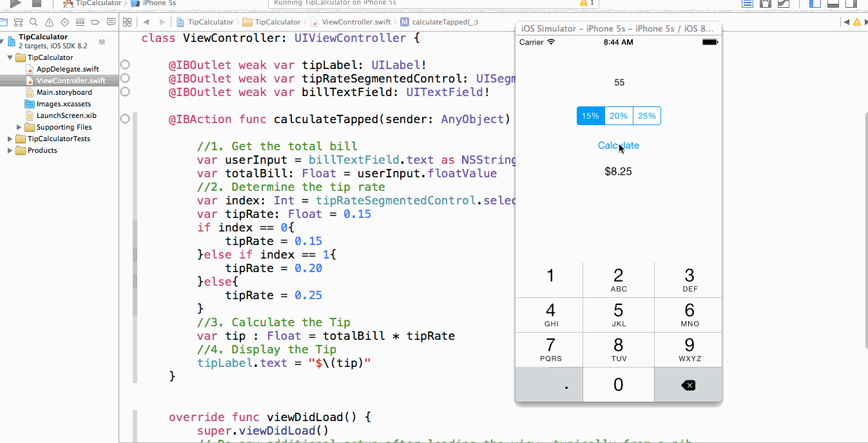Click the jump bar warning icon

[x=856, y=23]
